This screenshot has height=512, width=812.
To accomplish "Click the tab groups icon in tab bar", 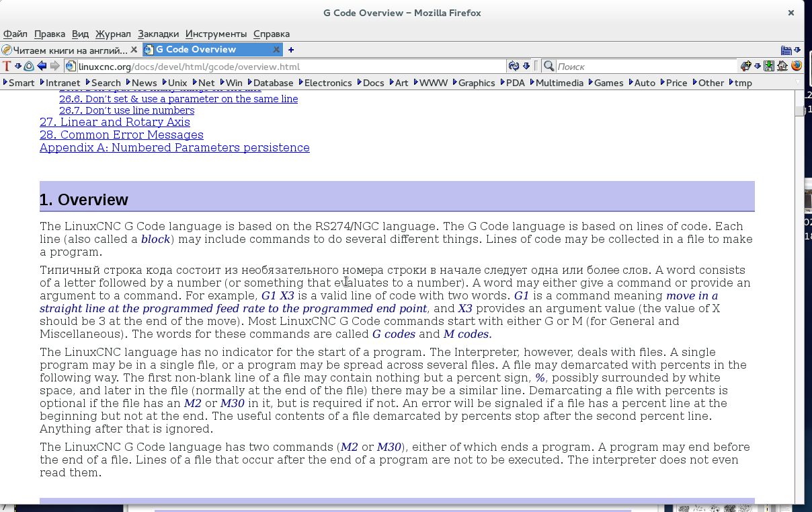I will (x=786, y=50).
